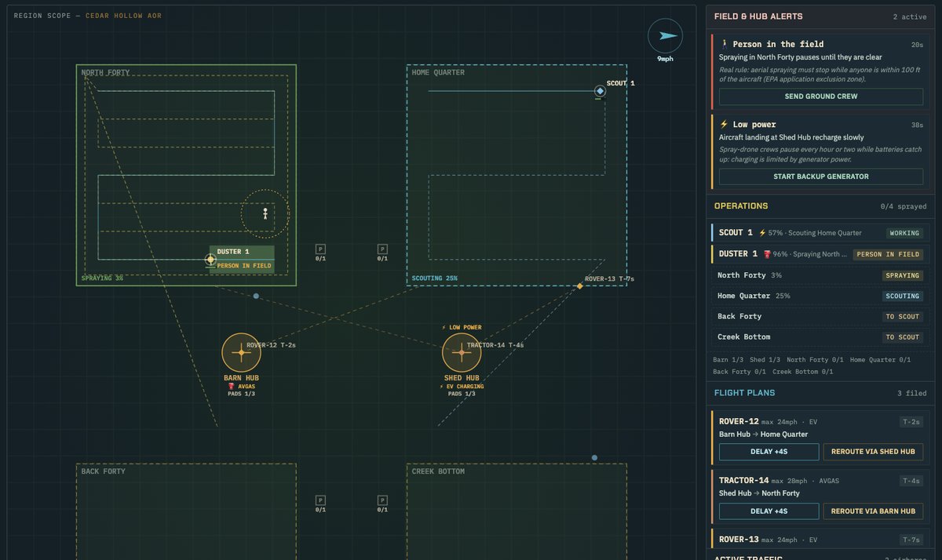
Task: Delay Tractor-14 flight by 4 seconds
Action: pos(769,511)
